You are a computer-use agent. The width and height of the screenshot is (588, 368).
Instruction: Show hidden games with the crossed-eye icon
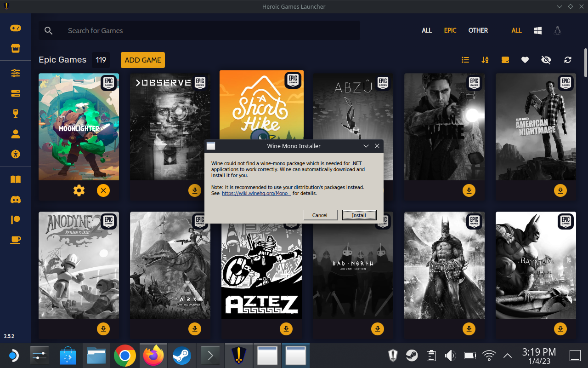coord(546,60)
